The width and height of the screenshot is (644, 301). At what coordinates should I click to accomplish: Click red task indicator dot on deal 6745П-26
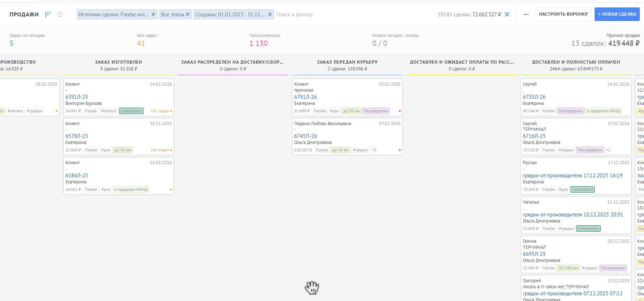click(400, 150)
